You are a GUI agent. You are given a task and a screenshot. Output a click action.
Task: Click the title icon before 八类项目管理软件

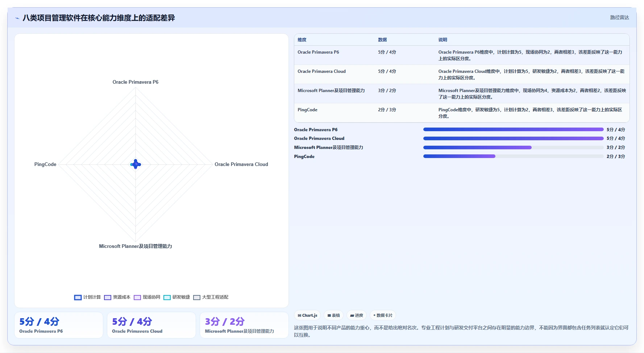point(17,18)
